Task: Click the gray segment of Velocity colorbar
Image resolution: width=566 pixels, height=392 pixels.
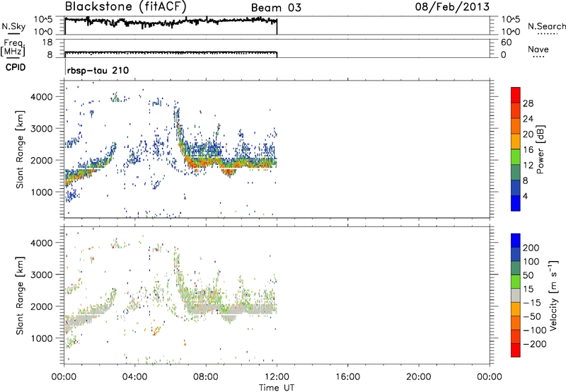Action: 516,295
